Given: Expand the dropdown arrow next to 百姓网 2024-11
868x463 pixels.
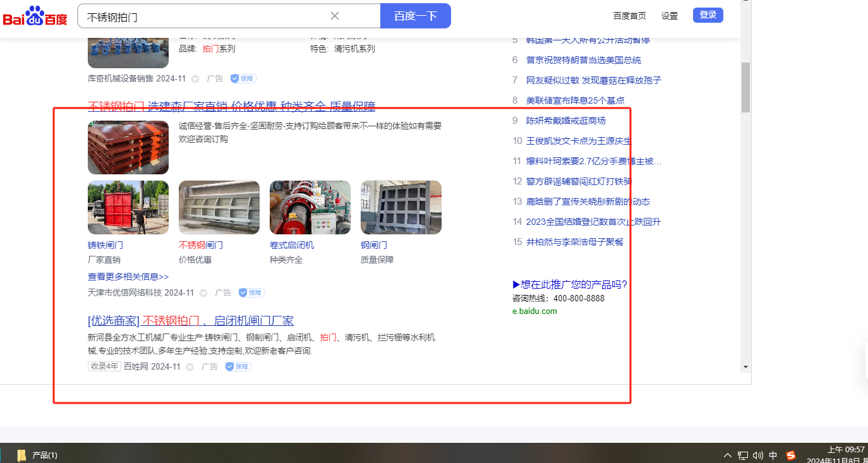Looking at the screenshot, I should (x=190, y=367).
